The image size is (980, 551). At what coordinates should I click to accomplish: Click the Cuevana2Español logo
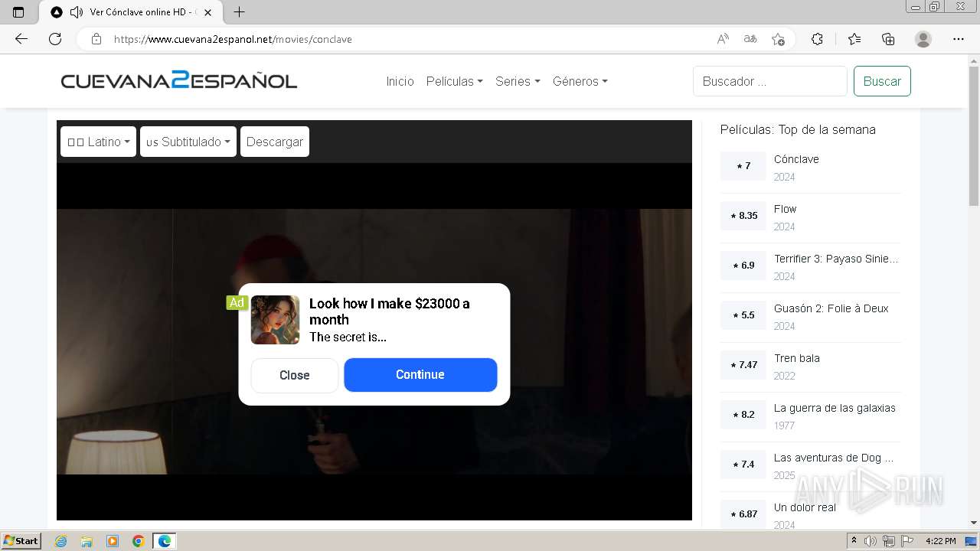click(179, 81)
